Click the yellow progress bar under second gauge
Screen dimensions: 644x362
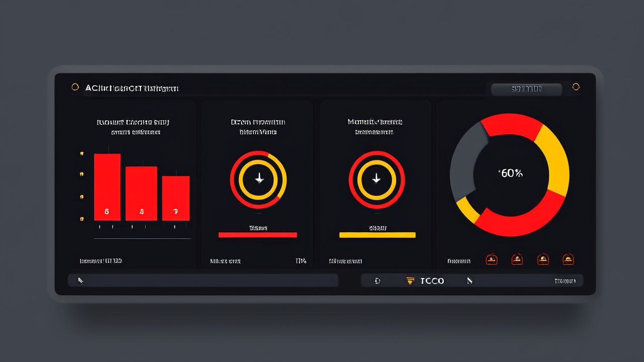(x=377, y=235)
